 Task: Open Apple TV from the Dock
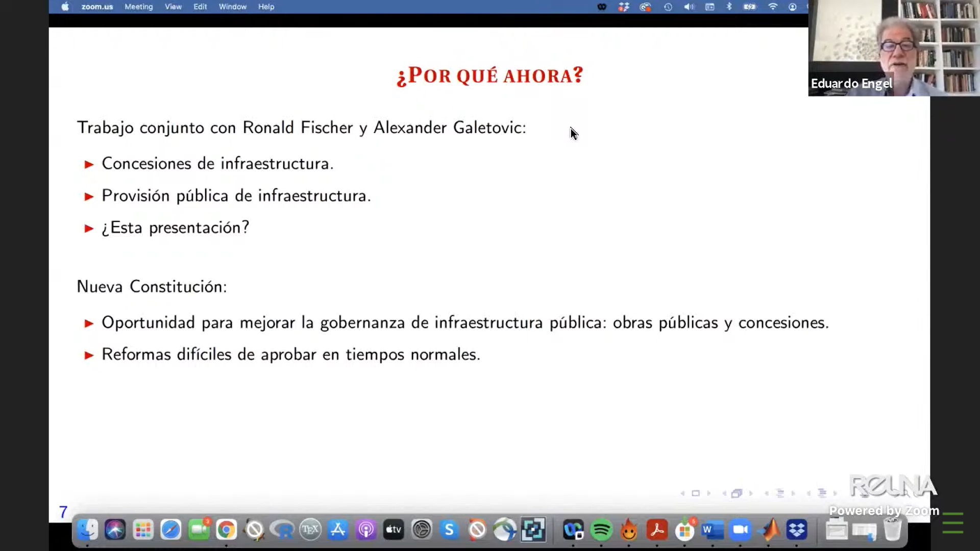(x=394, y=530)
